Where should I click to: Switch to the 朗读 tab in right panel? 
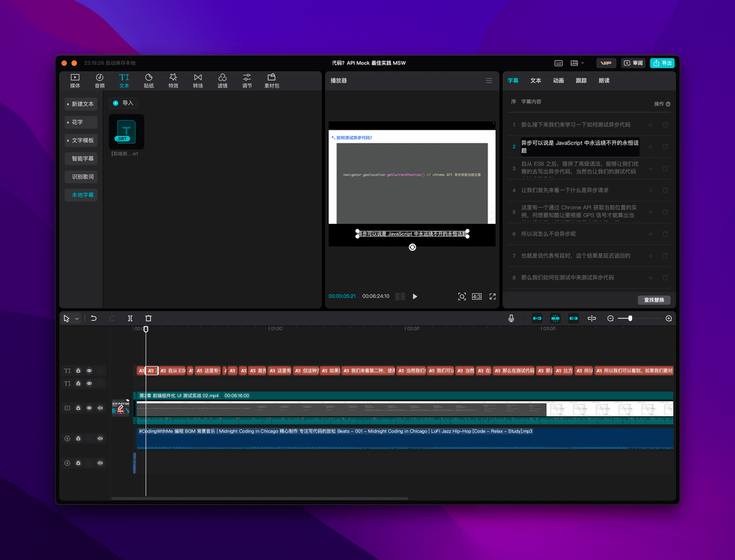coord(604,80)
